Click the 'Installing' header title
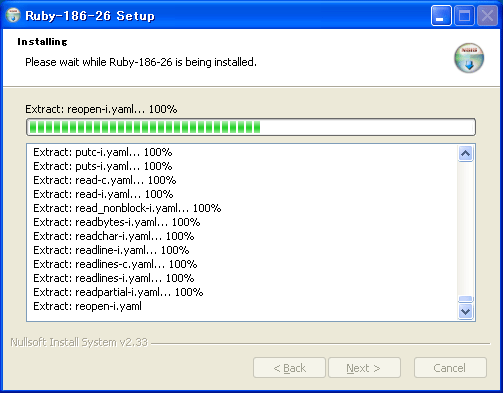The width and height of the screenshot is (503, 393). click(x=42, y=42)
